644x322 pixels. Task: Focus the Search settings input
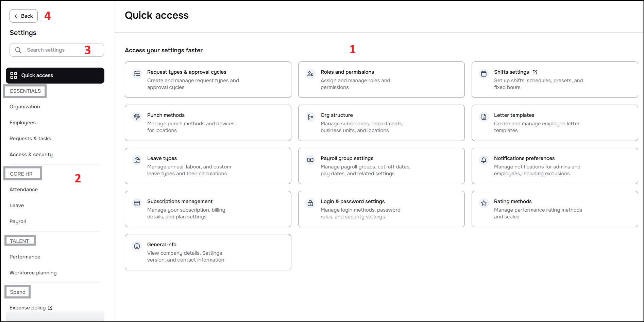click(54, 50)
